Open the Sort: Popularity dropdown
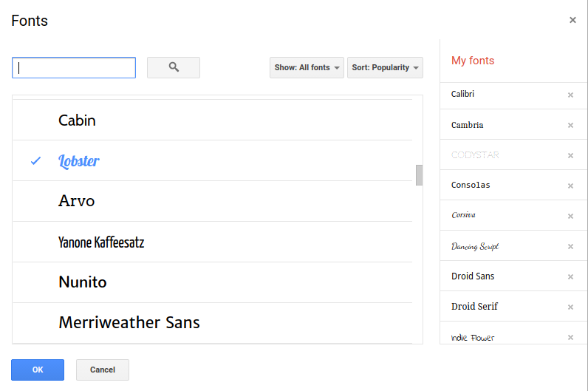Screen dimensions: 588x391 point(385,67)
